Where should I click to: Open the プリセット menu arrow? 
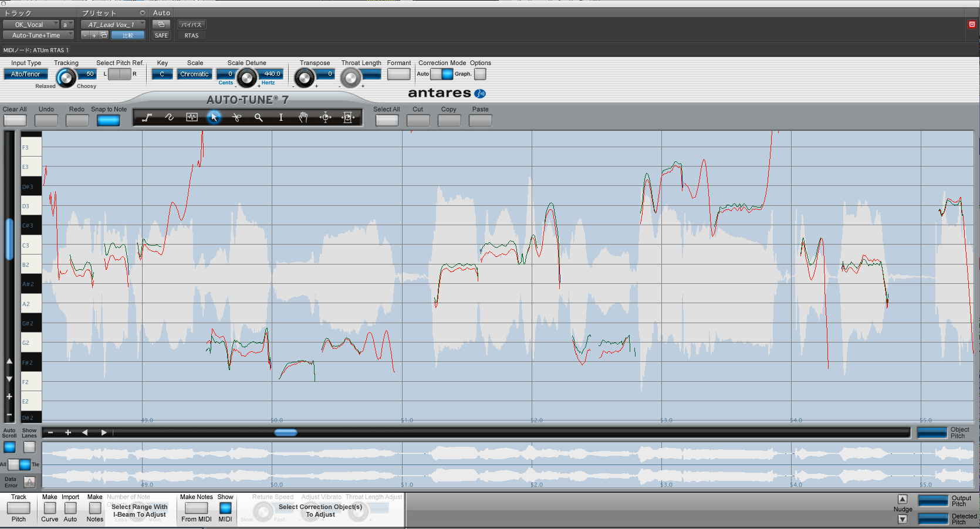tap(142, 13)
